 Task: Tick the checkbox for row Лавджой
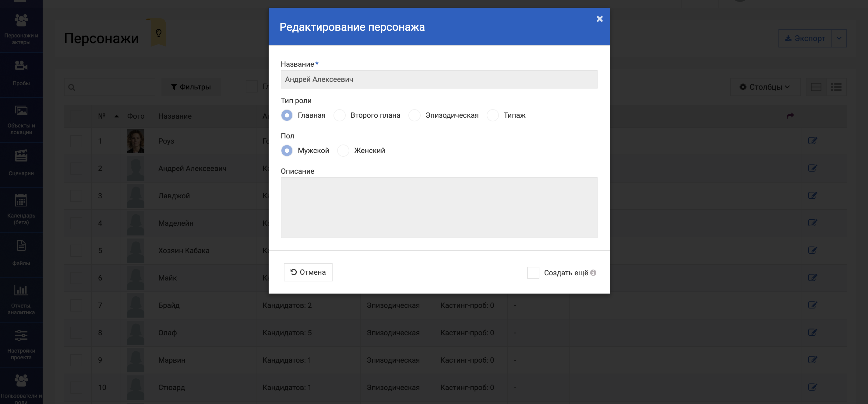pyautogui.click(x=76, y=196)
